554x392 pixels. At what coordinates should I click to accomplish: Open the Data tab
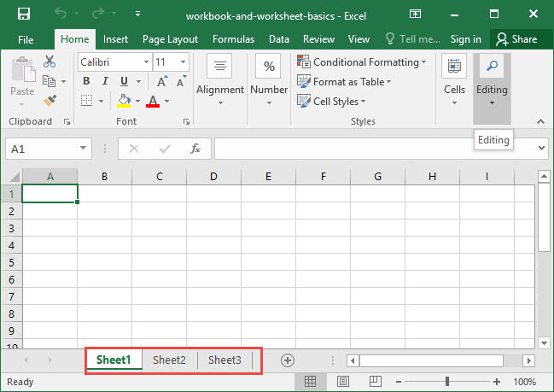click(x=279, y=39)
